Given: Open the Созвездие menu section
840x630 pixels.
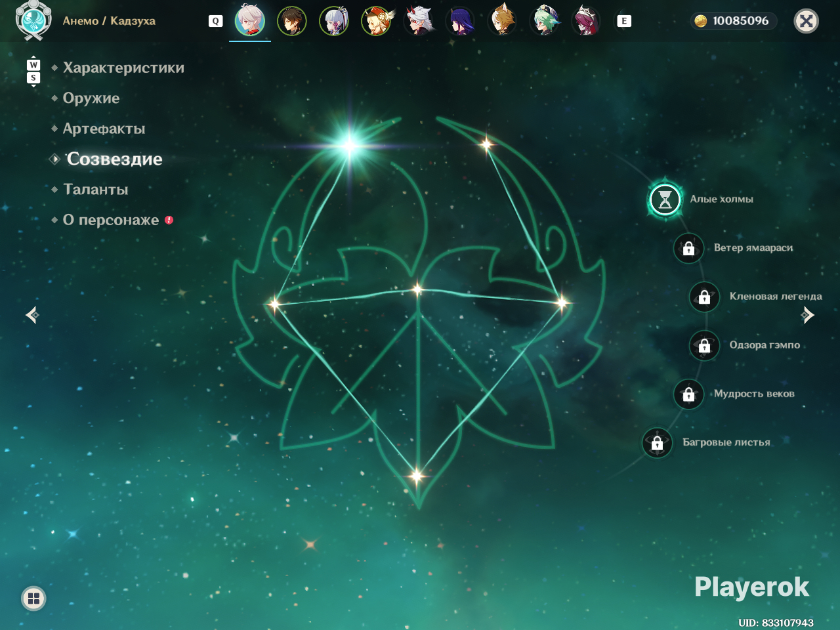Looking at the screenshot, I should (x=114, y=159).
